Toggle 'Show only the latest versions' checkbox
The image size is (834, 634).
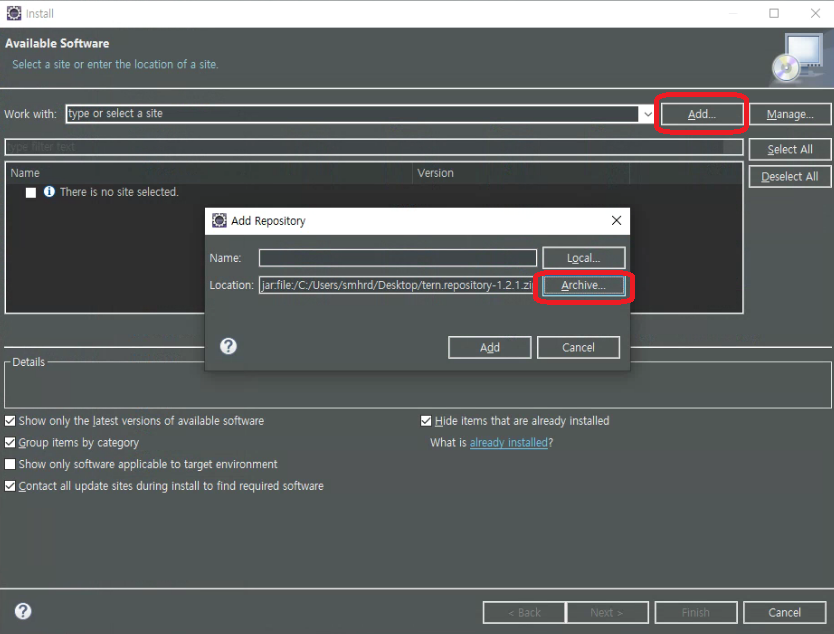[10, 421]
